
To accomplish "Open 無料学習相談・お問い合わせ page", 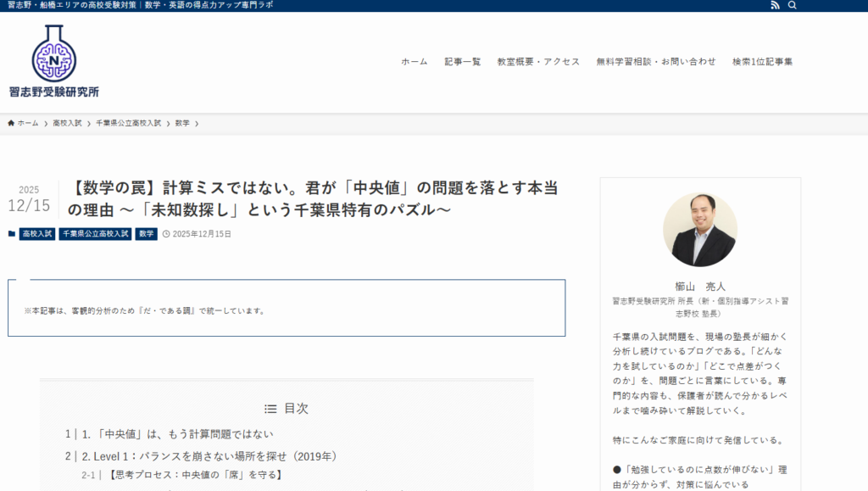I will pyautogui.click(x=655, y=62).
